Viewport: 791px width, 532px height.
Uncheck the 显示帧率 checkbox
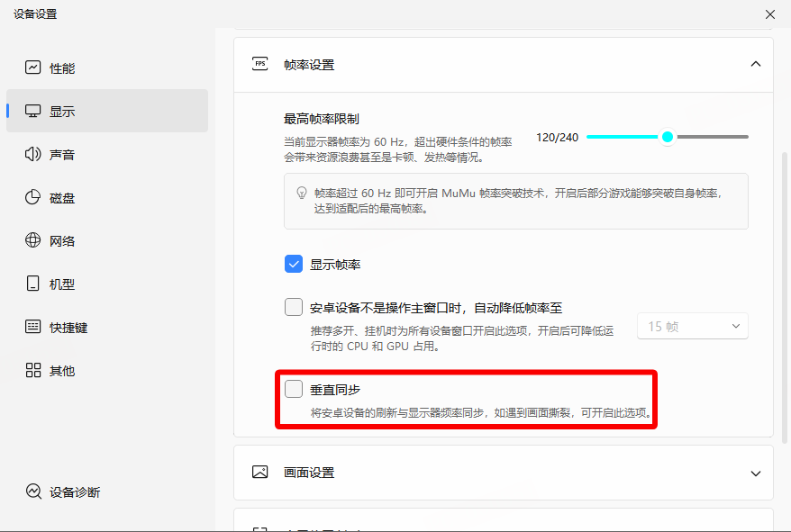(x=294, y=264)
